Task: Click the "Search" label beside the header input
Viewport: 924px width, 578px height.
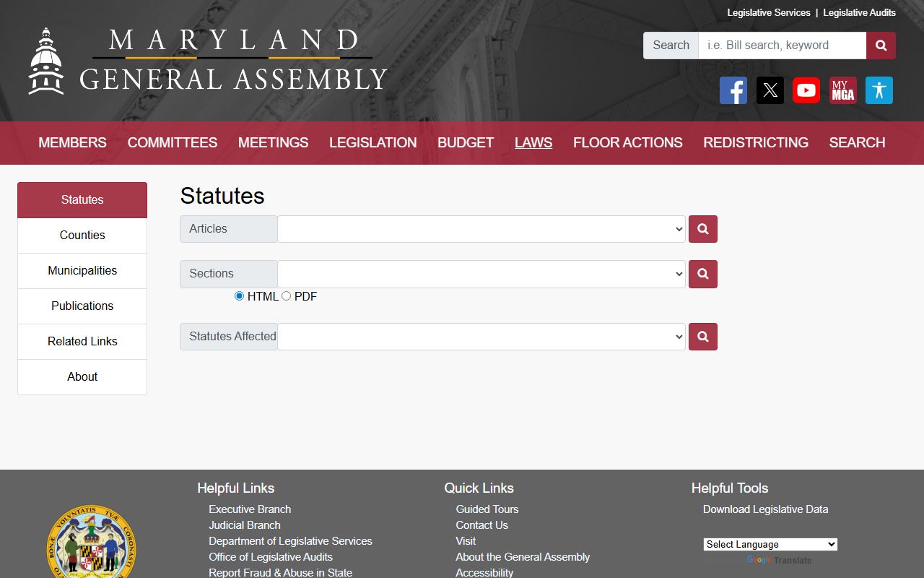Action: 671,46
